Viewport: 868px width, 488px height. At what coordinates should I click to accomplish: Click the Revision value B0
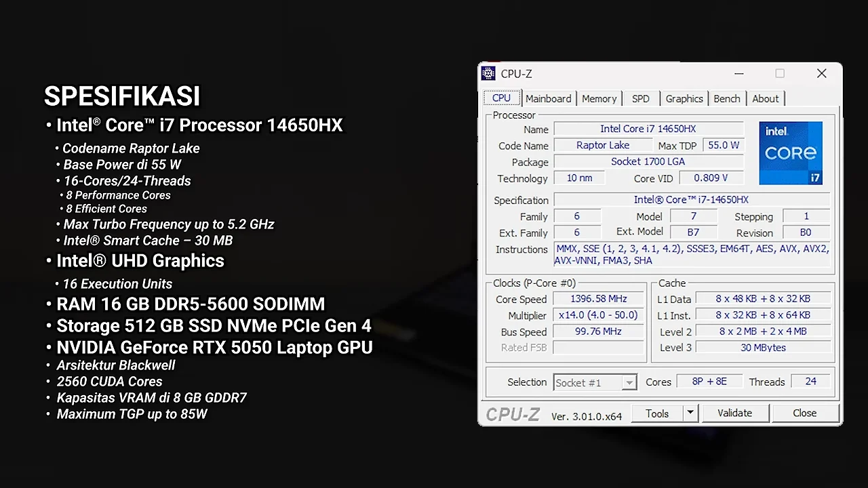tap(806, 232)
